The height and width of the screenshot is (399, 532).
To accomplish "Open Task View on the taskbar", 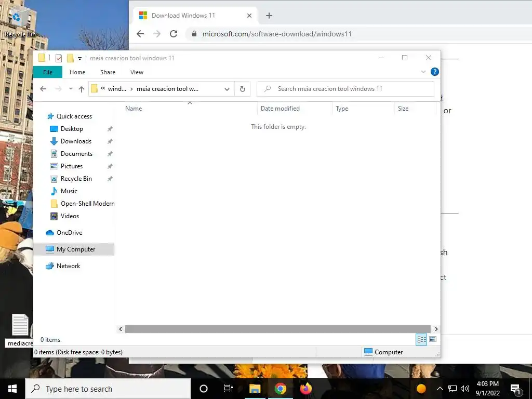I will (229, 389).
